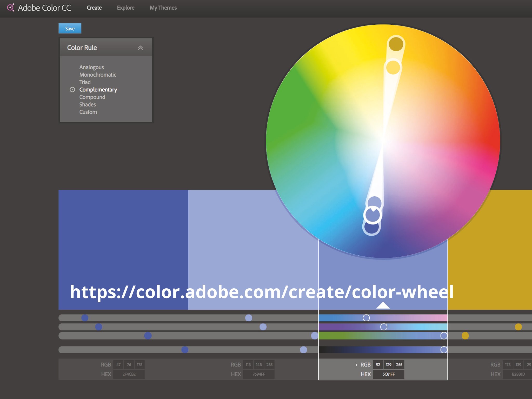Click the dark blue bottom wheel marker

[371, 228]
